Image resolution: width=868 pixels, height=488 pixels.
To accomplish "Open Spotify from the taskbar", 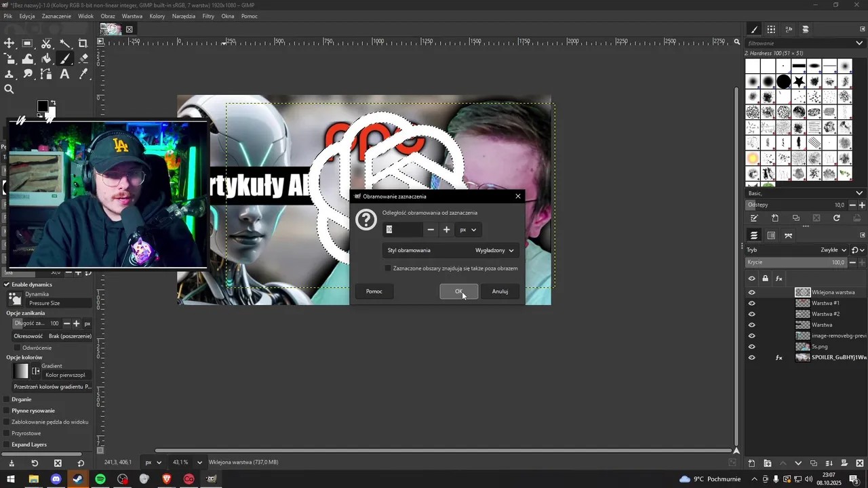I will tap(100, 479).
